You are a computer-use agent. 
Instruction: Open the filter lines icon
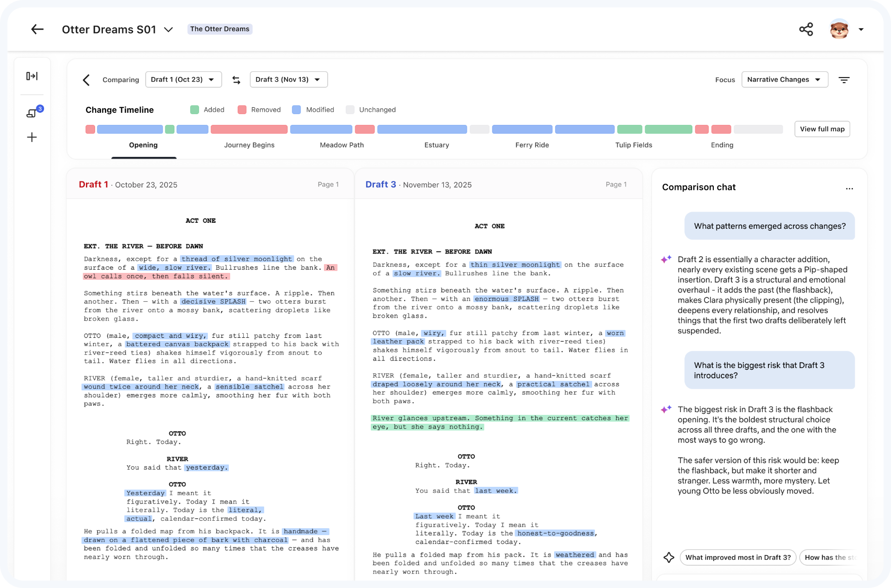(844, 80)
